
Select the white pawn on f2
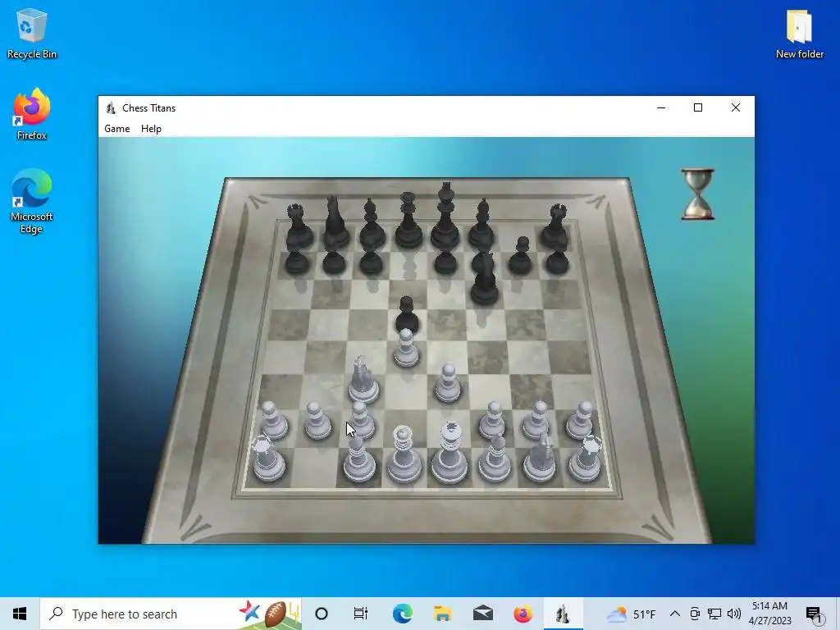pyautogui.click(x=492, y=422)
